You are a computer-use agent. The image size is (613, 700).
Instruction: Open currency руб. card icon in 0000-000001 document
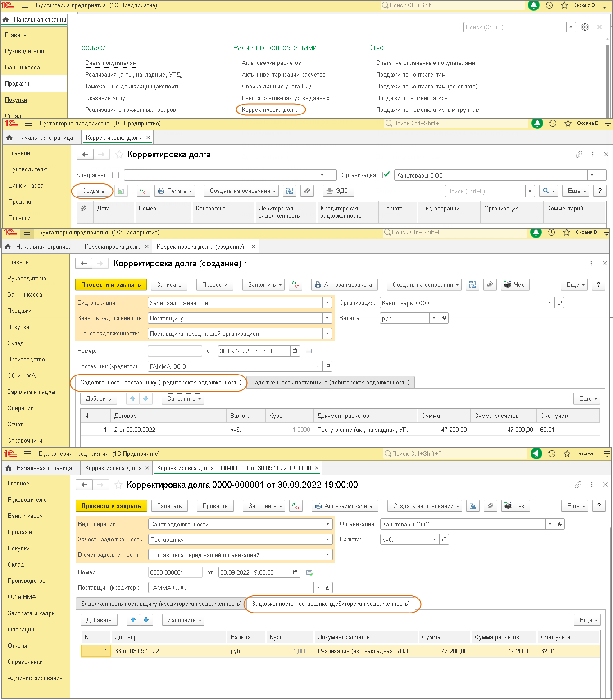(444, 540)
